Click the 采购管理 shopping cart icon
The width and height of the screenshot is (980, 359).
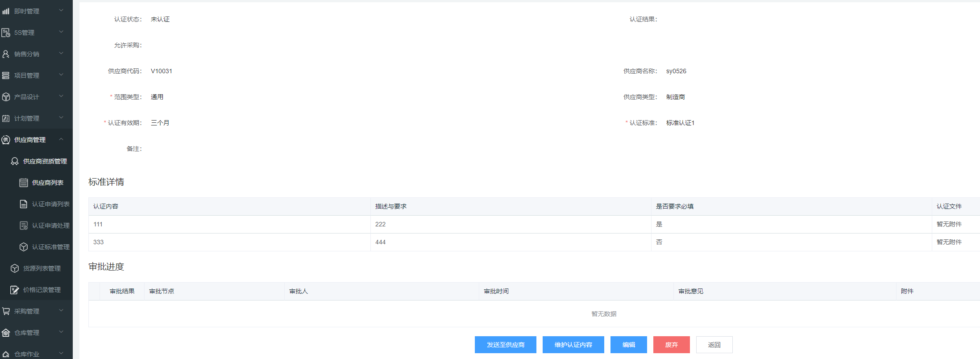(x=6, y=311)
